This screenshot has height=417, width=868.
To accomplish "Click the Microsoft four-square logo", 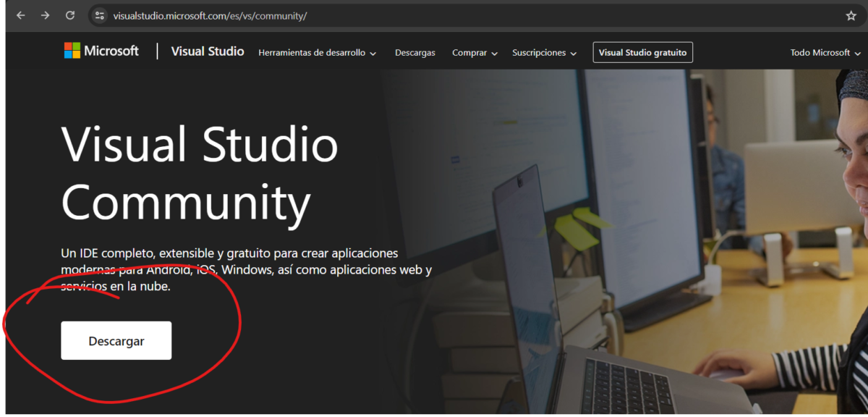I will point(72,51).
